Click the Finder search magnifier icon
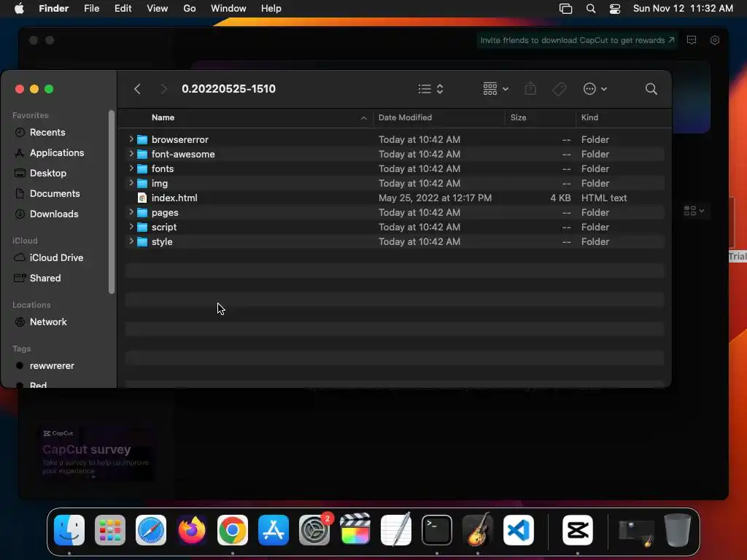This screenshot has width=747, height=560. point(651,89)
